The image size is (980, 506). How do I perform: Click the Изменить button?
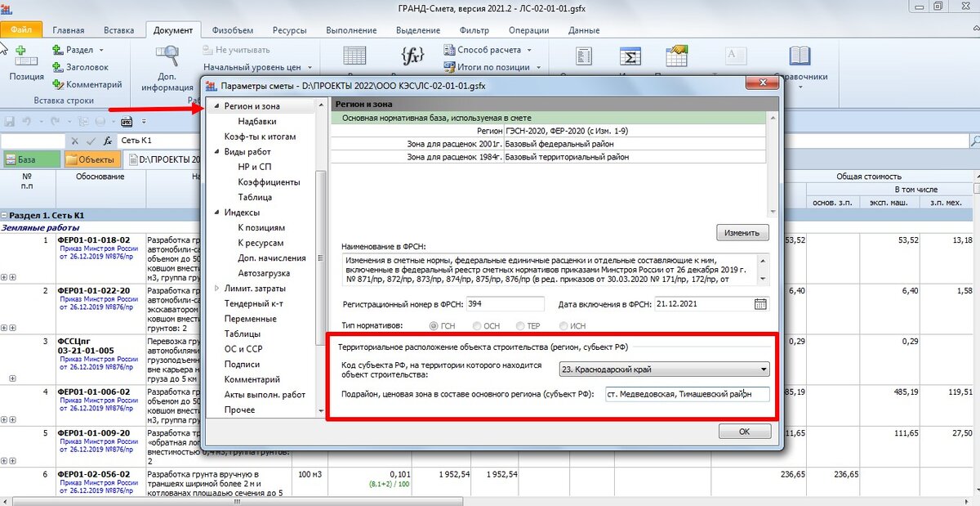coord(742,233)
